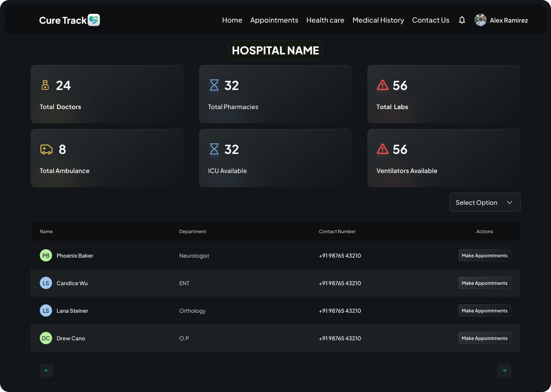The width and height of the screenshot is (551, 392).
Task: Click ambulance icon on Total Ambulance card
Action: pos(46,149)
